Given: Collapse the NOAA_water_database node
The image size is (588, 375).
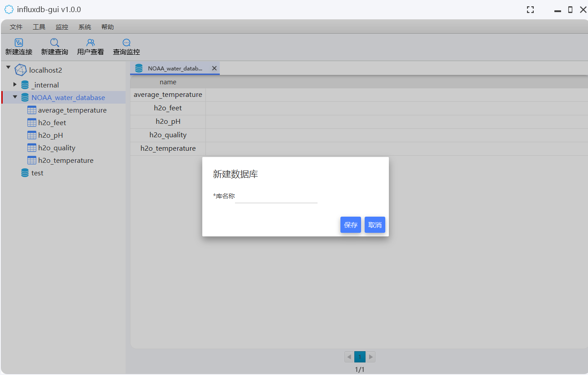Looking at the screenshot, I should pyautogui.click(x=15, y=97).
